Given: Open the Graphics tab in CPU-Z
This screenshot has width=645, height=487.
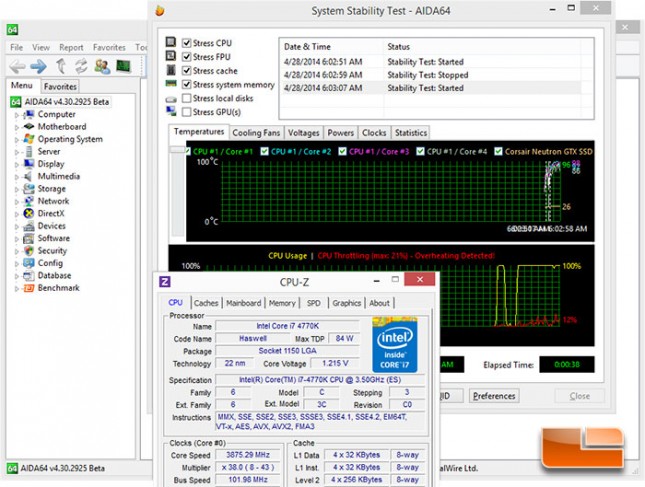Looking at the screenshot, I should coord(346,303).
